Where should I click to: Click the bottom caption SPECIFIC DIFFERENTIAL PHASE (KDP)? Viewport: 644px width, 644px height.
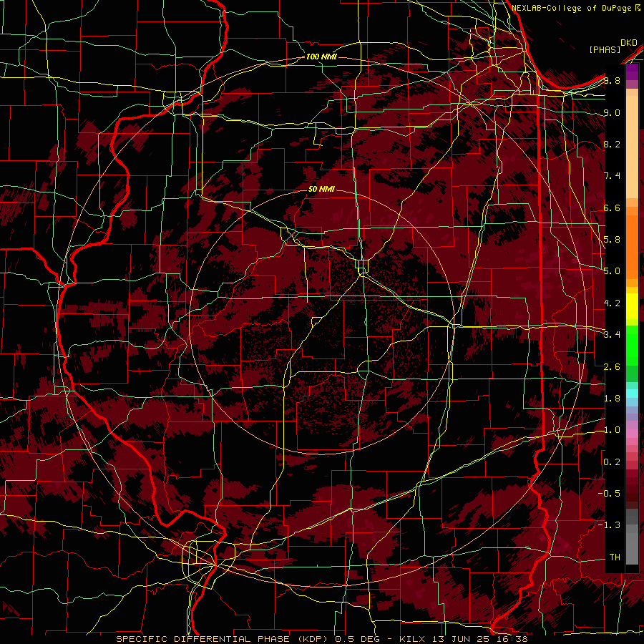pos(223,639)
